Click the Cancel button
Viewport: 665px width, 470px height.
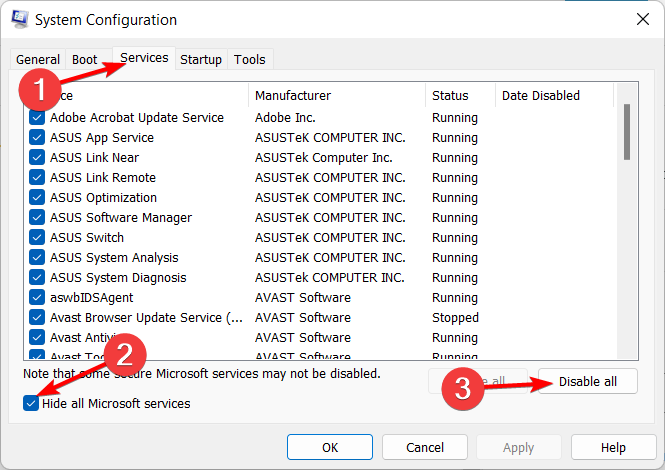pos(425,448)
